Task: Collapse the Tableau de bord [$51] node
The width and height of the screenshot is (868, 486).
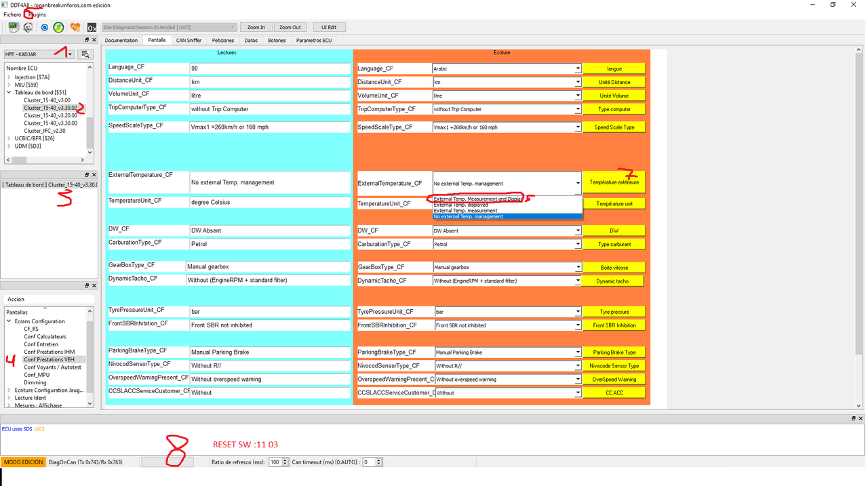Action: click(x=9, y=92)
